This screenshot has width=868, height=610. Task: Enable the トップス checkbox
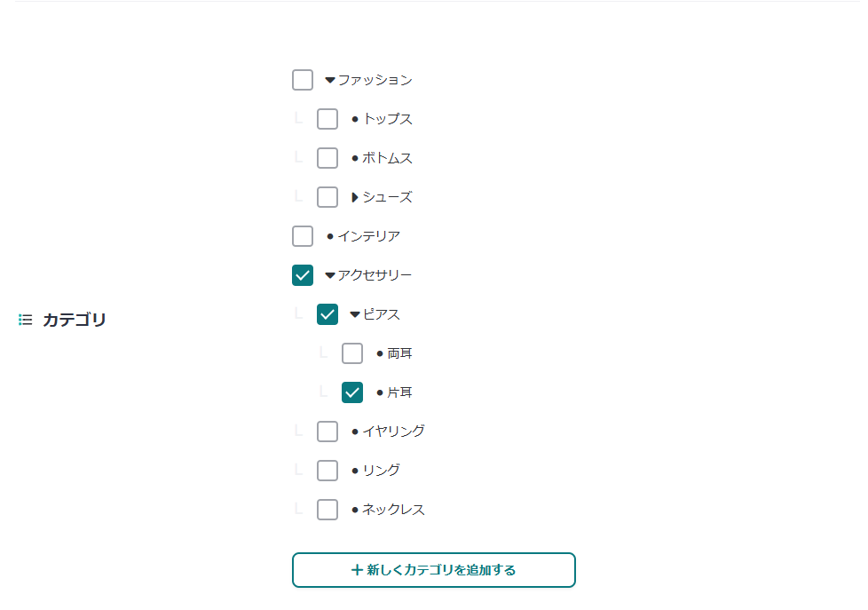(327, 119)
